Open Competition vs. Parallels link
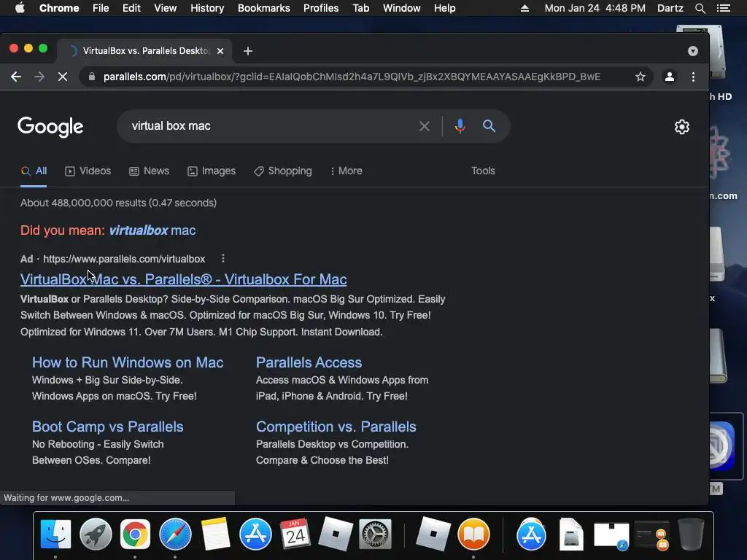This screenshot has height=560, width=747. tap(336, 427)
